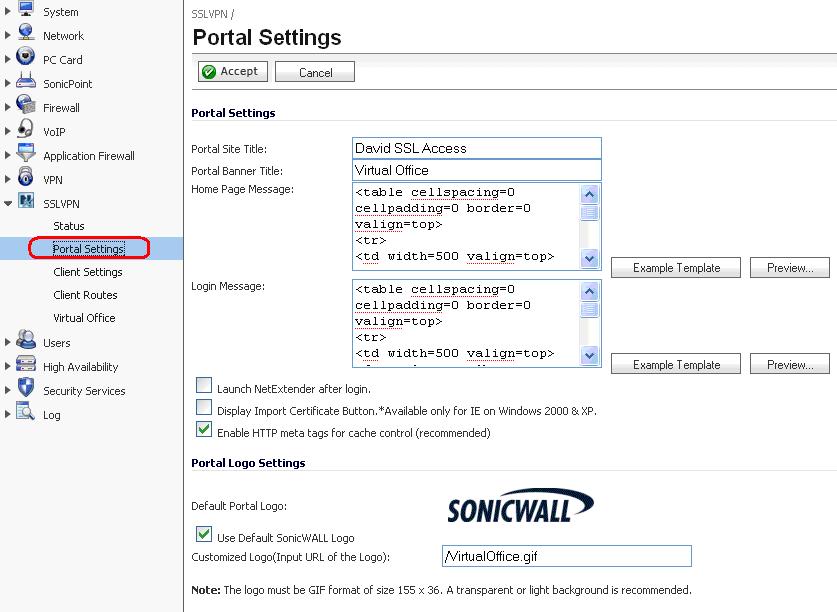Screen dimensions: 837x612
Task: Click the PC Card icon
Action: click(26, 56)
